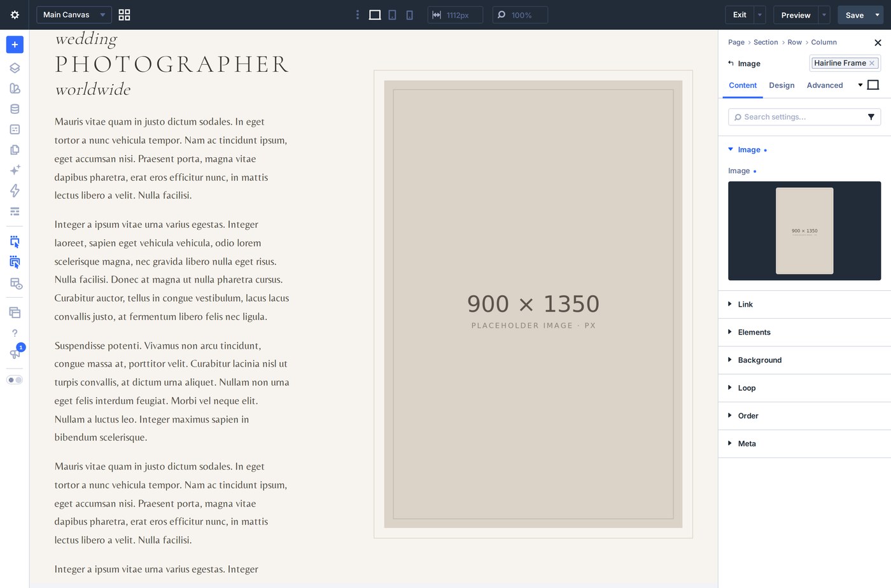Switch to the Content tab
891x588 pixels.
743,85
